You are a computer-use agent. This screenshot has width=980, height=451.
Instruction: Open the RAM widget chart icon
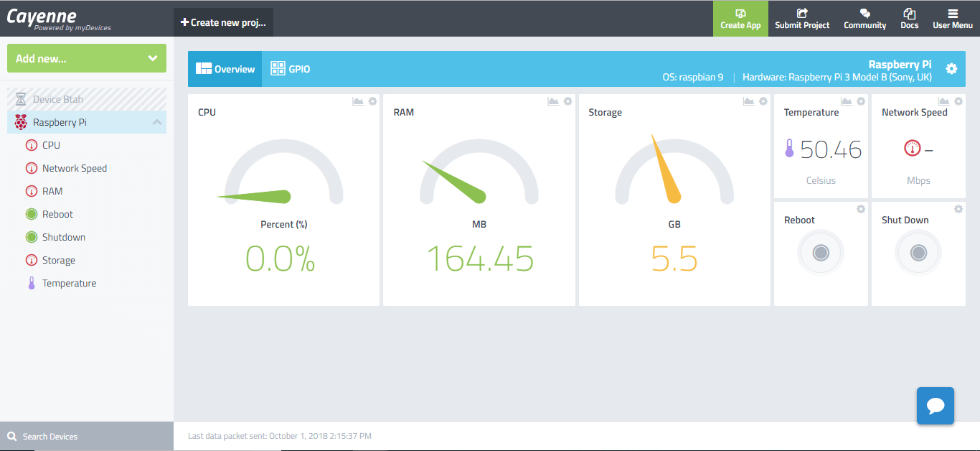(x=553, y=101)
